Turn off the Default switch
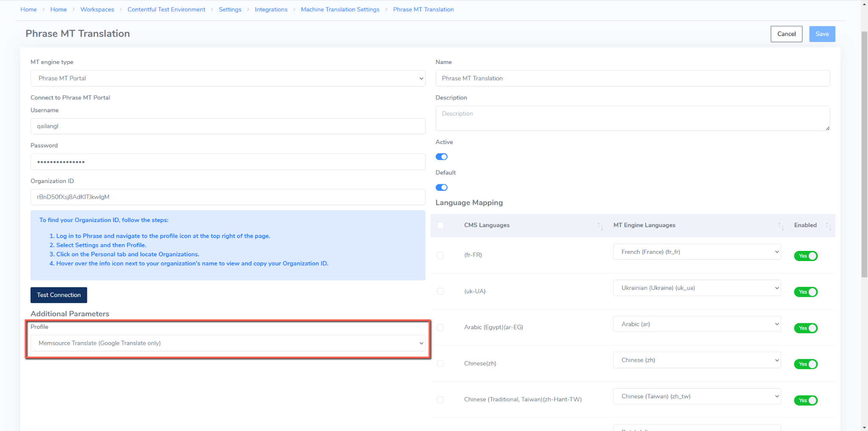Viewport: 868px width, 431px height. click(x=441, y=187)
